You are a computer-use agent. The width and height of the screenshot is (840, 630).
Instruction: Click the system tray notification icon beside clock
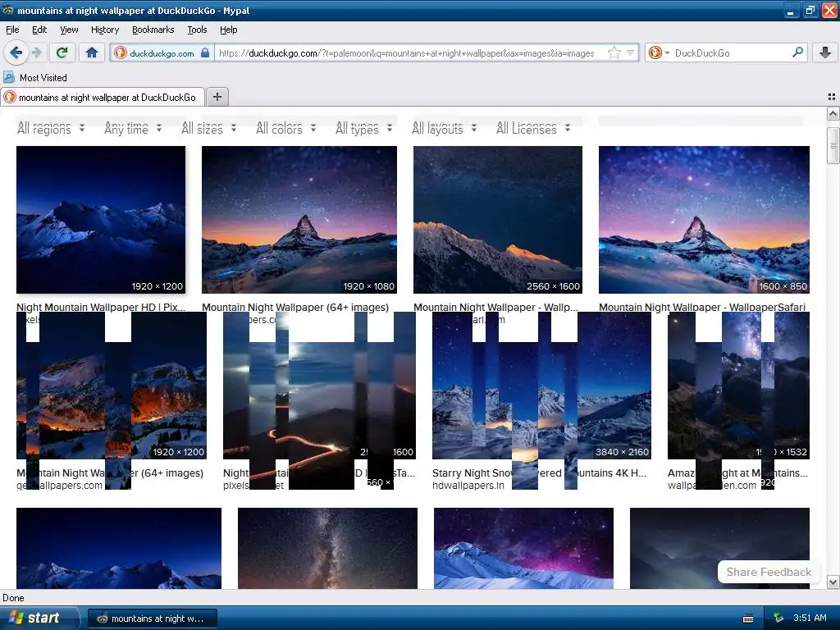click(x=779, y=618)
